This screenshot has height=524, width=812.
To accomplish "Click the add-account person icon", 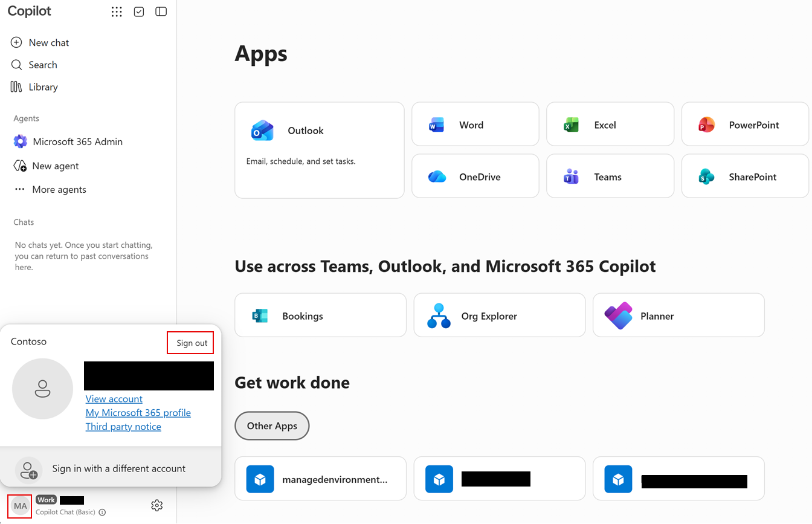I will [x=28, y=469].
